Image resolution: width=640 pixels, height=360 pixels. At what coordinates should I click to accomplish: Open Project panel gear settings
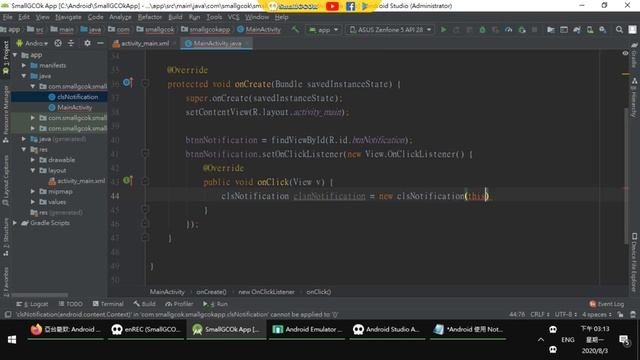87,43
